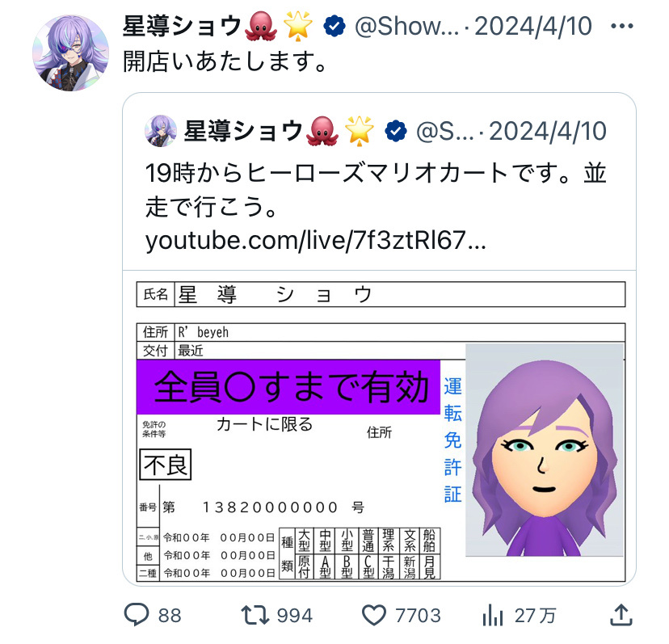Open the reply comment icon
The width and height of the screenshot is (669, 644).
(136, 614)
